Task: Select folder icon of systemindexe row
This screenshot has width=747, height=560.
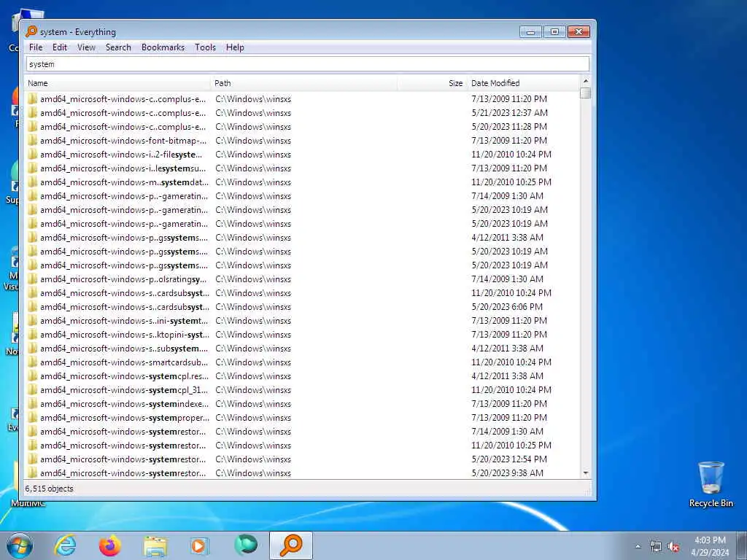Action: 32,404
